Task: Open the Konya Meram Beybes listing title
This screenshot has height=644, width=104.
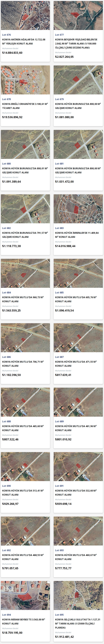Action: pyautogui.click(x=23, y=622)
